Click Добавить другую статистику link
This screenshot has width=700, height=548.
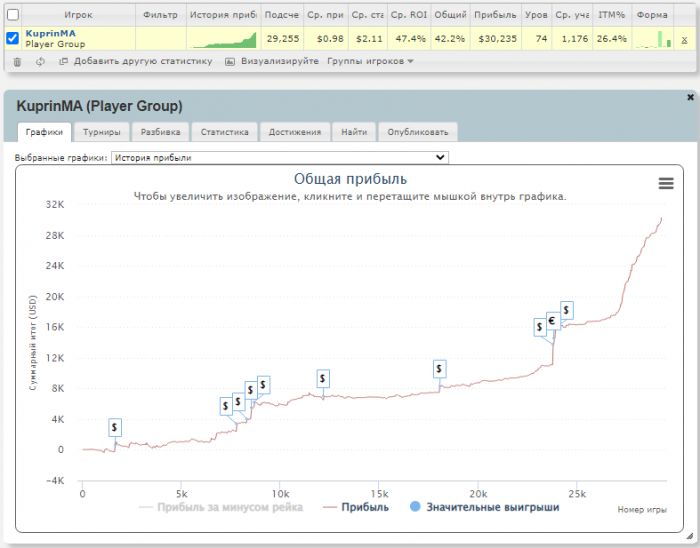click(142, 61)
